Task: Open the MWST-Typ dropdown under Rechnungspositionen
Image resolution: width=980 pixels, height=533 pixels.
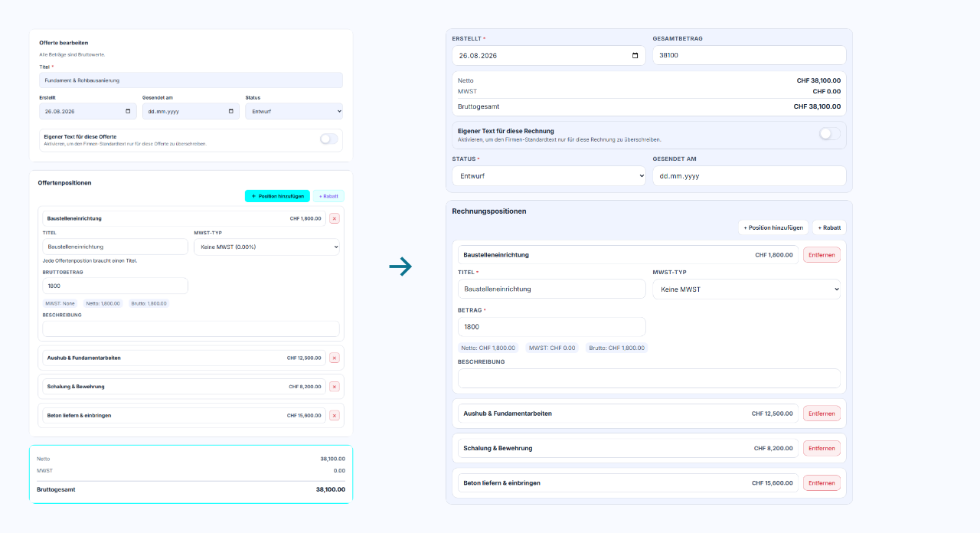Action: click(x=746, y=289)
